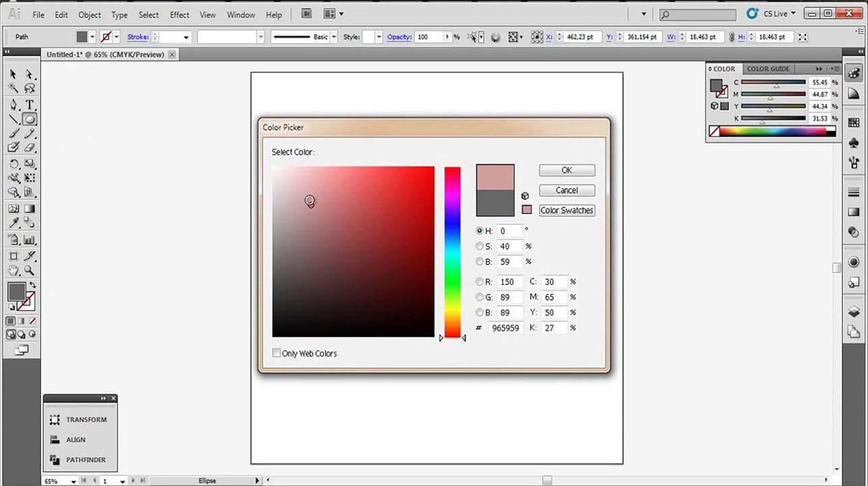Select the G (green) radio button
This screenshot has width=868, height=486.
pyautogui.click(x=480, y=297)
